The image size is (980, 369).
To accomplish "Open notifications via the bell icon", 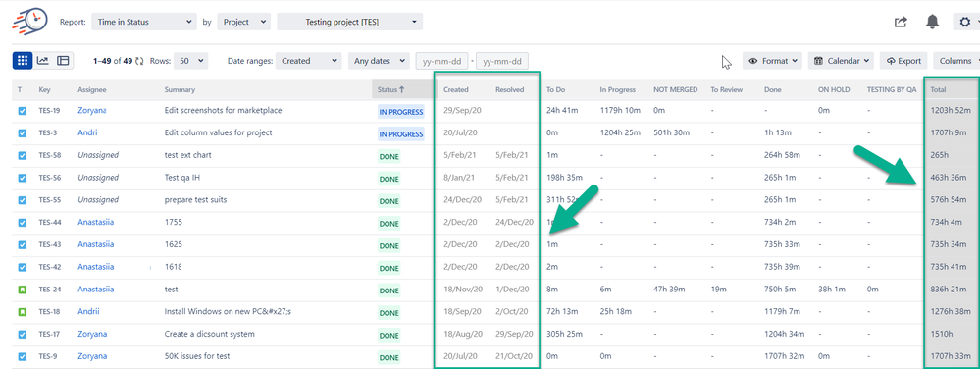I will (x=933, y=22).
